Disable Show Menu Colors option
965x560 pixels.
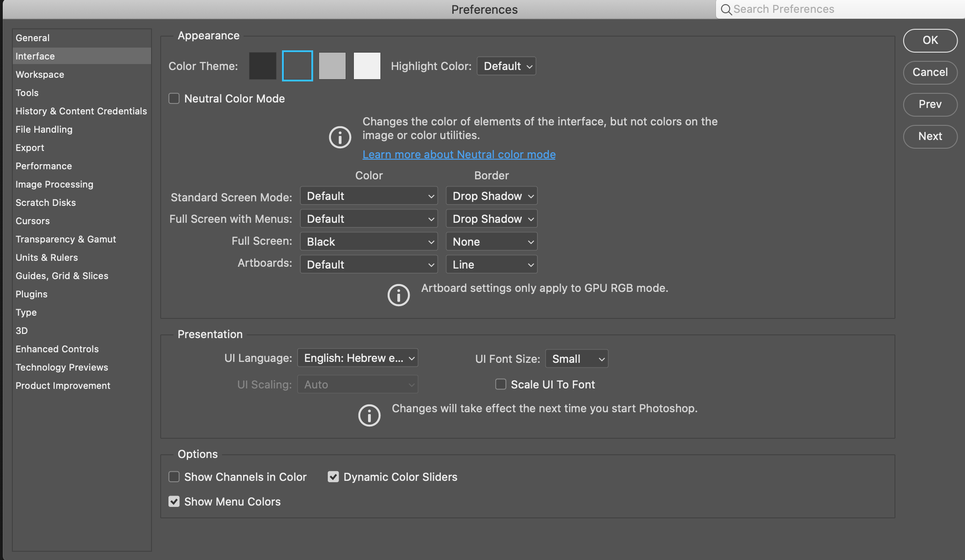coord(174,501)
